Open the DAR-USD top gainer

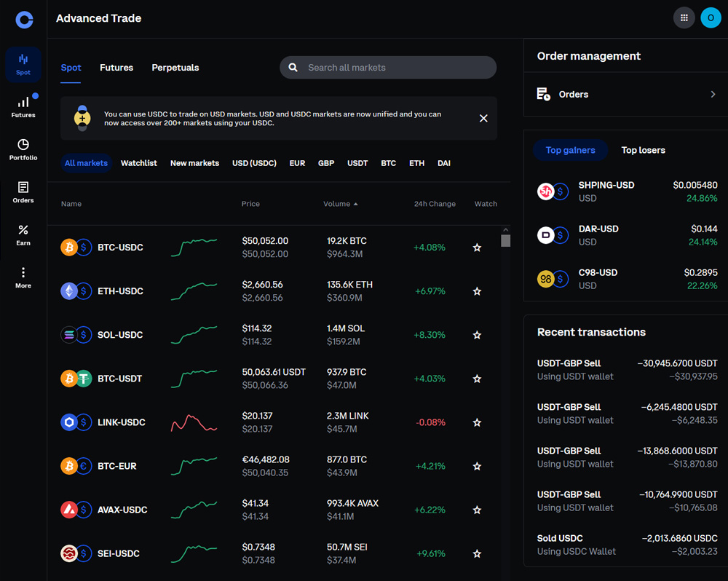[x=627, y=235]
